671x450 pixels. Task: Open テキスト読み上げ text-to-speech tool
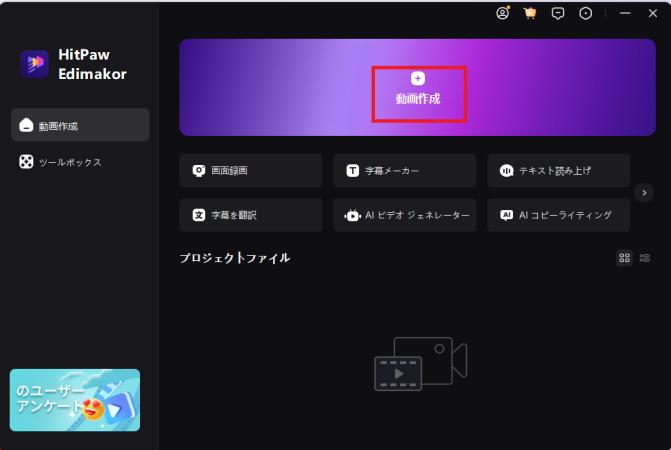click(x=558, y=171)
